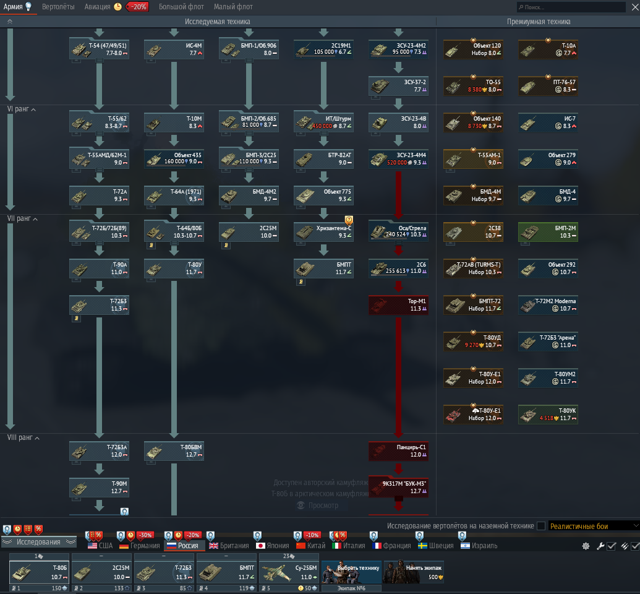The width and height of the screenshot is (640, 594).
Task: Click the Исследования button
Action: click(x=39, y=542)
